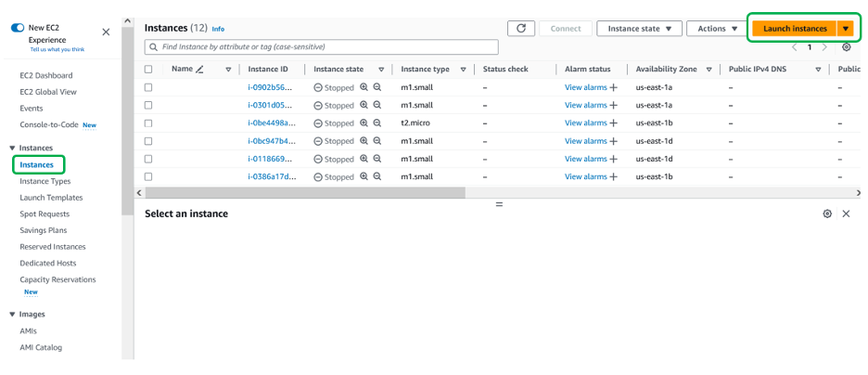Click horizontal scrollbar under instances table
This screenshot has height=375, width=868.
305,193
